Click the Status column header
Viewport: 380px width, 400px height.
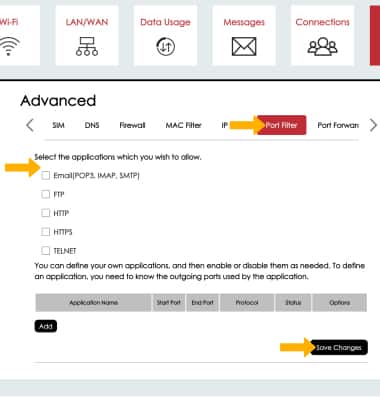click(x=293, y=303)
